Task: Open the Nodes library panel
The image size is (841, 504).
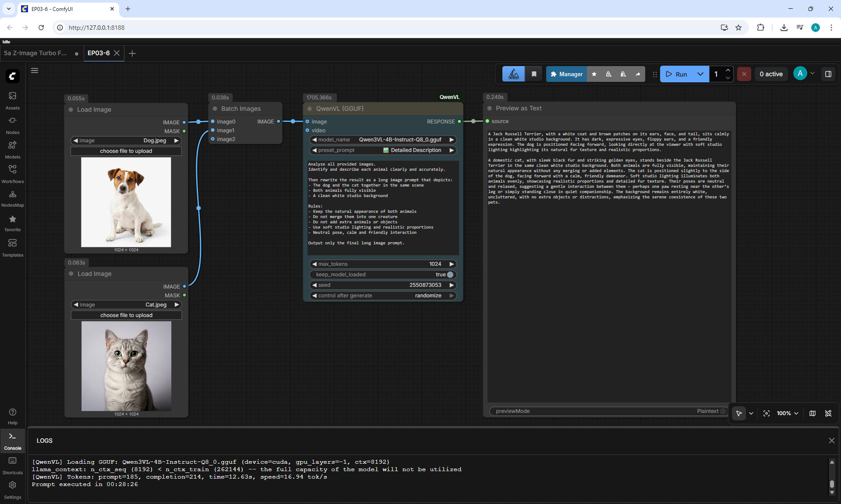Action: point(12,125)
